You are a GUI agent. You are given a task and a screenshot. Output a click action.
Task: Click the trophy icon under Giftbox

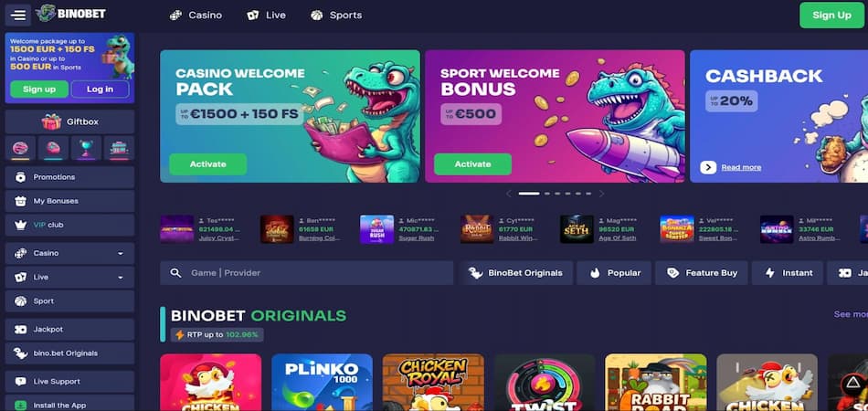[87, 148]
